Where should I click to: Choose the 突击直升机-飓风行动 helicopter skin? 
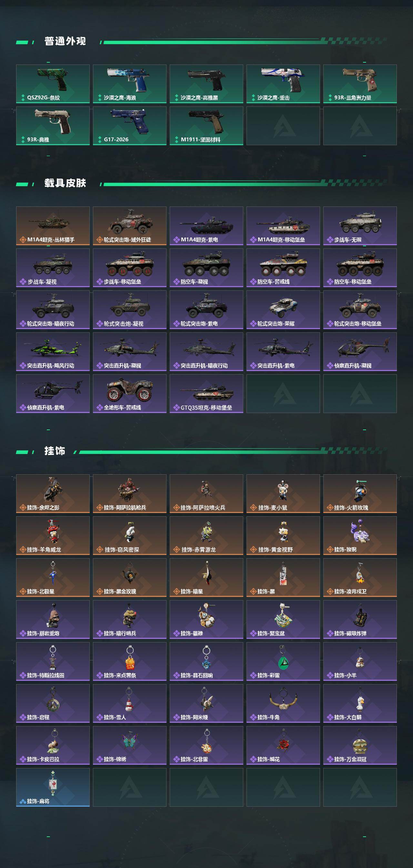(x=53, y=352)
